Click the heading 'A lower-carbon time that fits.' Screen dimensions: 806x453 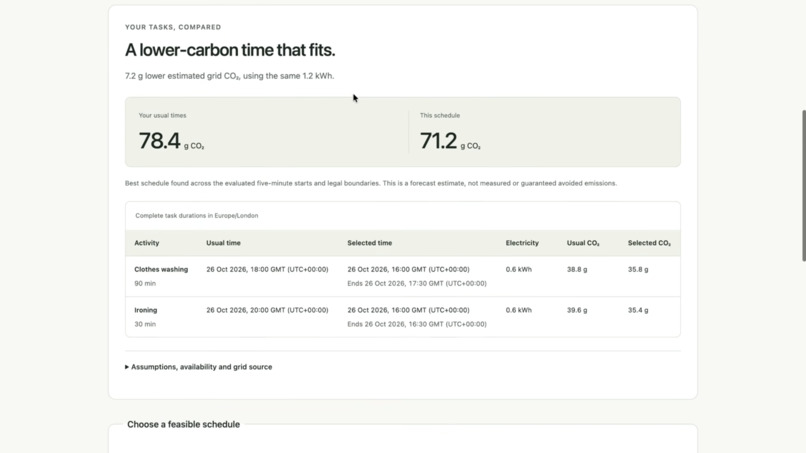[230, 50]
